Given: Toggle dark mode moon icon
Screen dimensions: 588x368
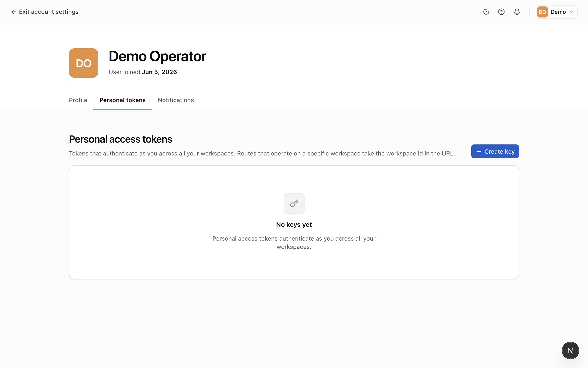Looking at the screenshot, I should [x=486, y=12].
